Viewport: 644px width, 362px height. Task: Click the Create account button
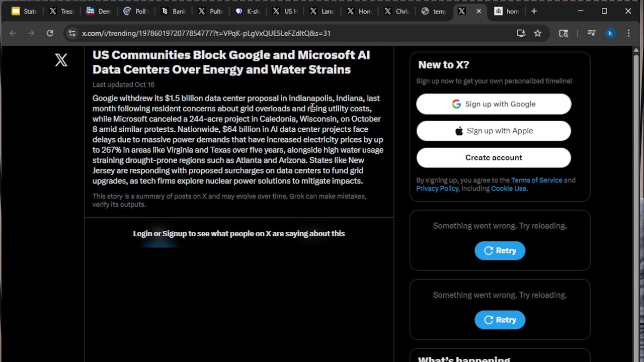click(x=494, y=157)
